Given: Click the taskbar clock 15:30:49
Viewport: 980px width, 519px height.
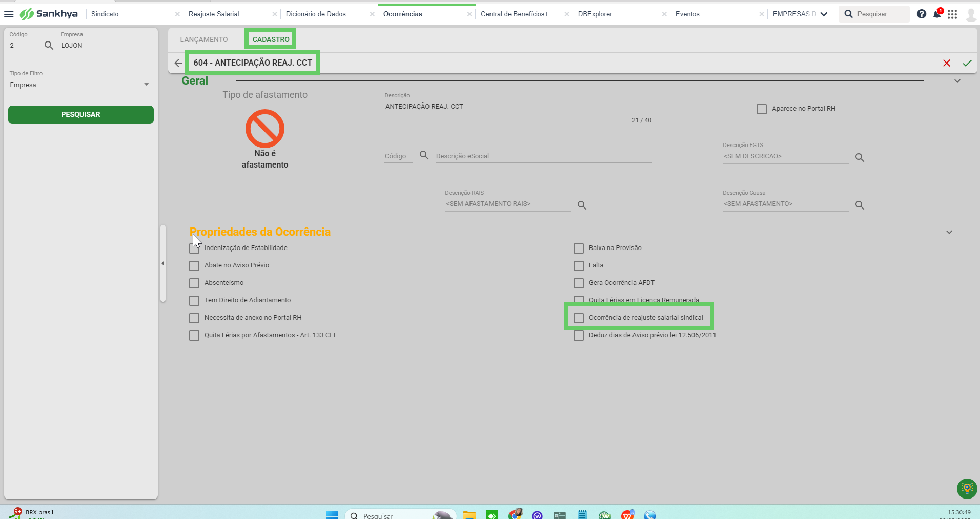Looking at the screenshot, I should point(959,512).
